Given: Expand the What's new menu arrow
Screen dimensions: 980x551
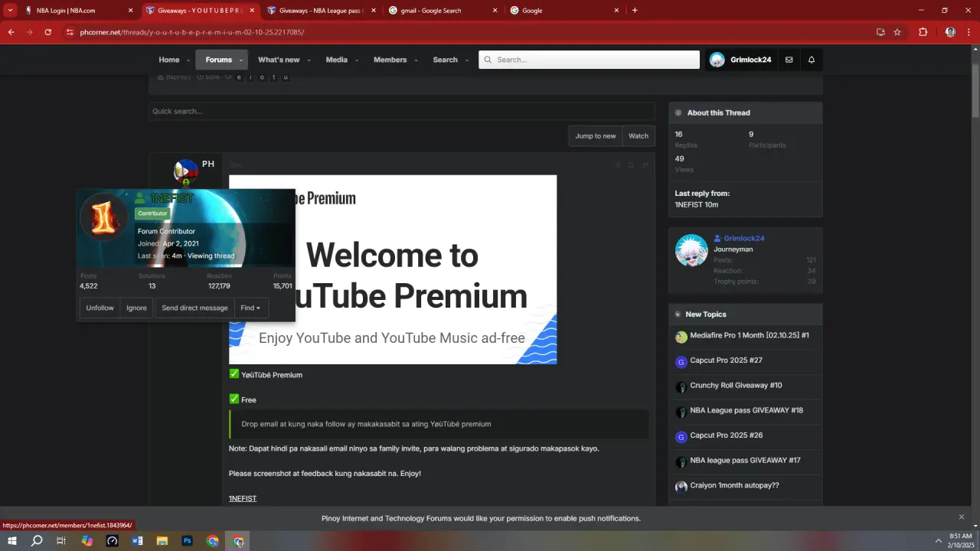Looking at the screenshot, I should pyautogui.click(x=309, y=60).
